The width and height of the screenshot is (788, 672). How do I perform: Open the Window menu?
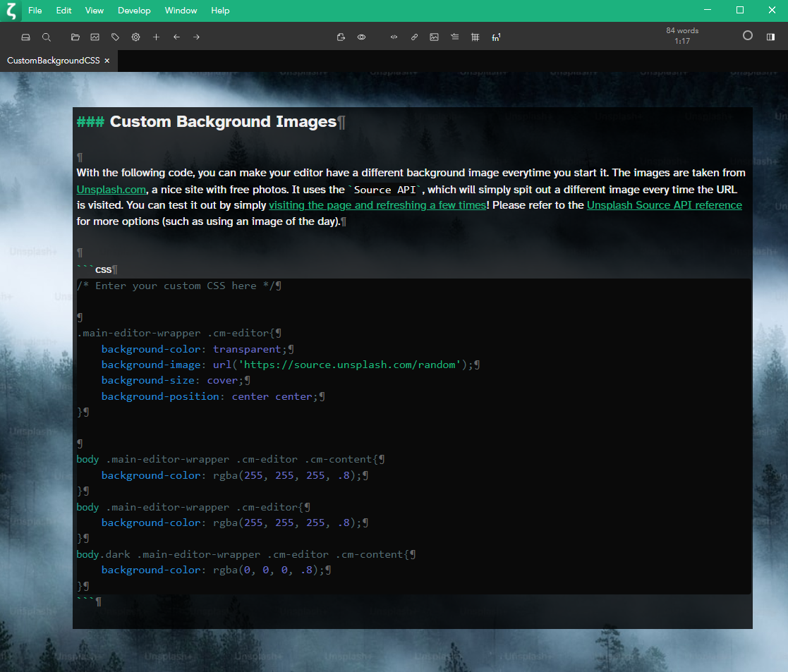coord(181,11)
